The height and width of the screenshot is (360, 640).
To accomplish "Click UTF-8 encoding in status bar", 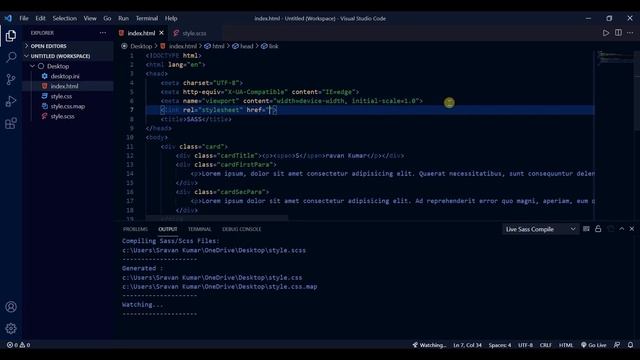I will point(525,345).
